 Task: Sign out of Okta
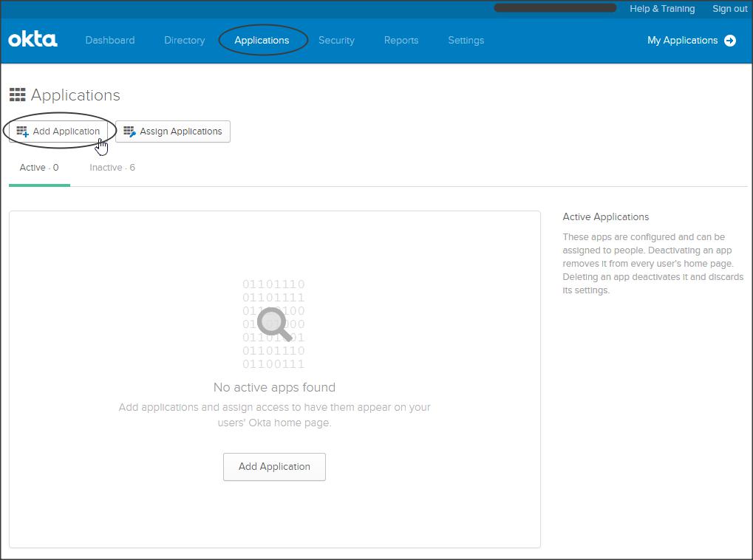(730, 9)
